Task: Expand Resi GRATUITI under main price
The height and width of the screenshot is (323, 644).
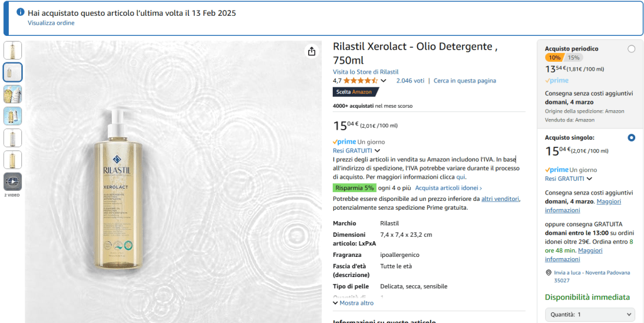Action: pos(356,150)
